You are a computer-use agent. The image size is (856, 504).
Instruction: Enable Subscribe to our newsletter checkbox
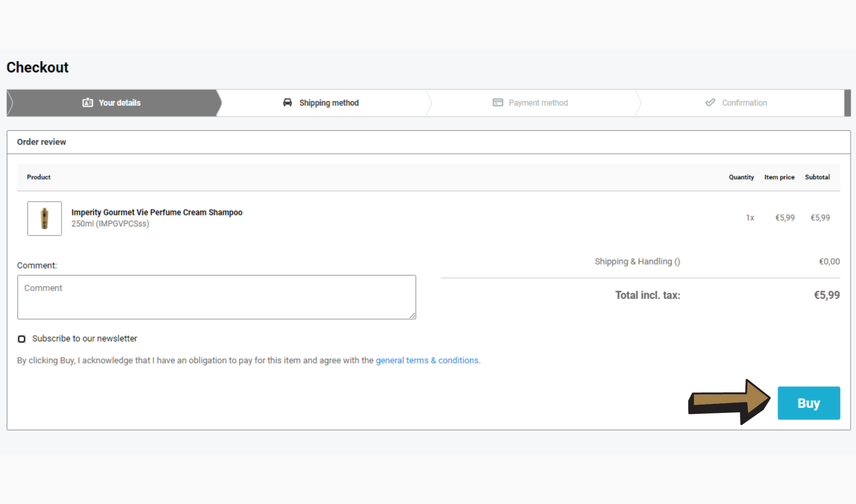coord(22,339)
